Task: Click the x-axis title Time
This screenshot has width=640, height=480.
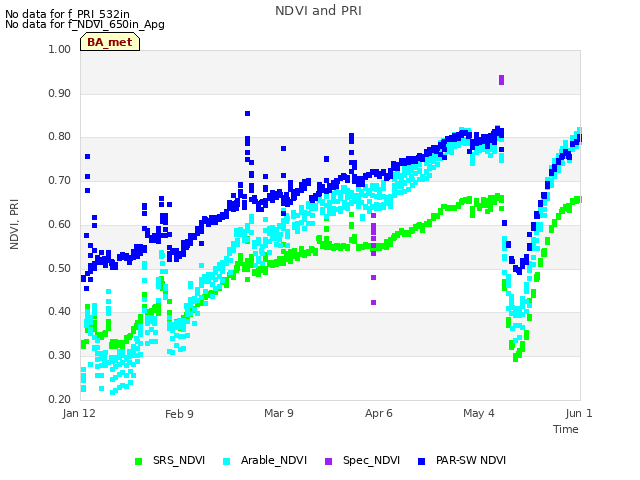Action: click(566, 429)
